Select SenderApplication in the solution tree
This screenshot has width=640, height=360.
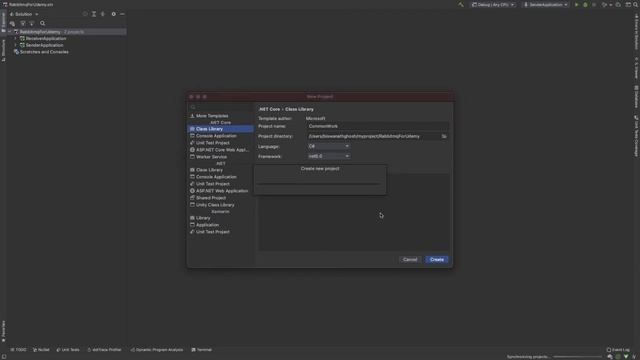pyautogui.click(x=44, y=45)
